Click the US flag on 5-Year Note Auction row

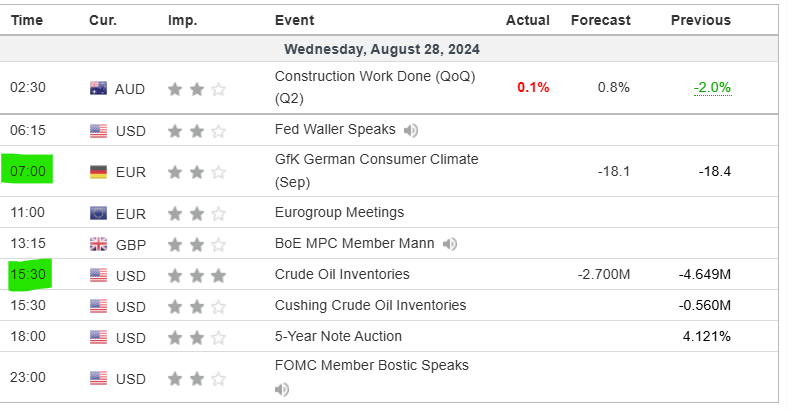[98, 337]
